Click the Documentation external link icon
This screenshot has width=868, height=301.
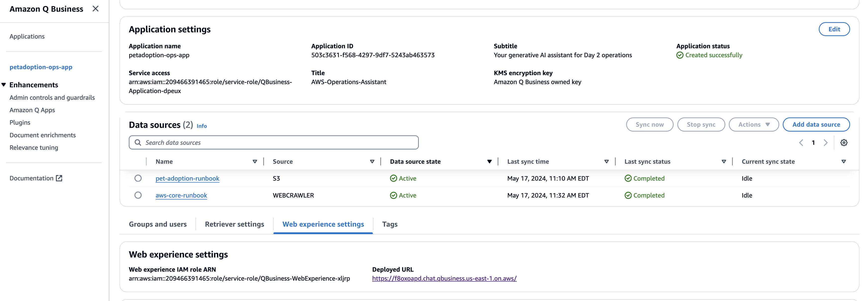pos(59,178)
